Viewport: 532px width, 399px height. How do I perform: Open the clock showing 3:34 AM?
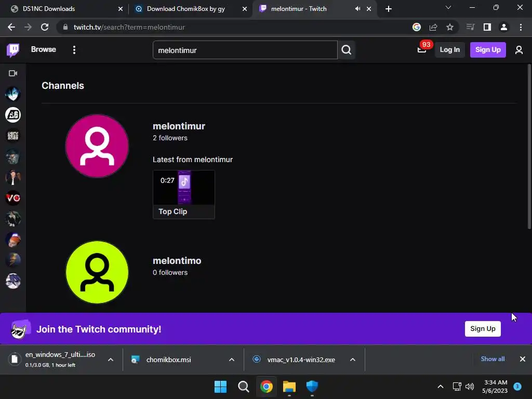tap(495, 387)
